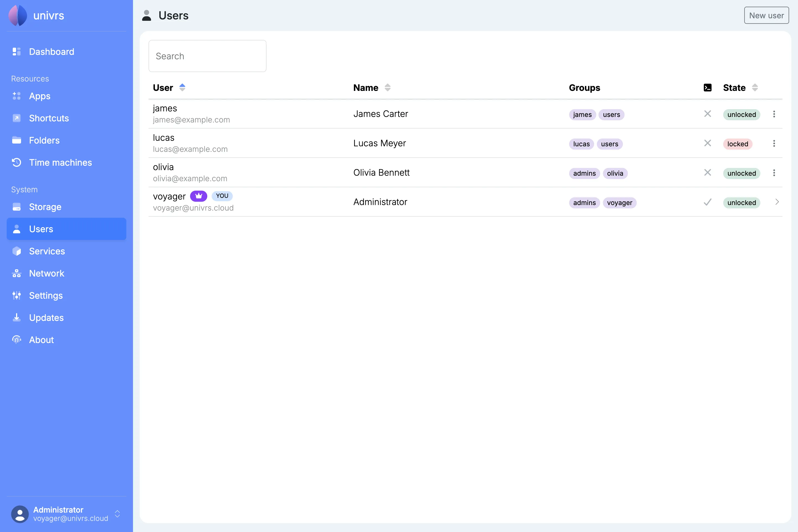Click james@example.com email text
798x532 pixels.
pos(191,120)
